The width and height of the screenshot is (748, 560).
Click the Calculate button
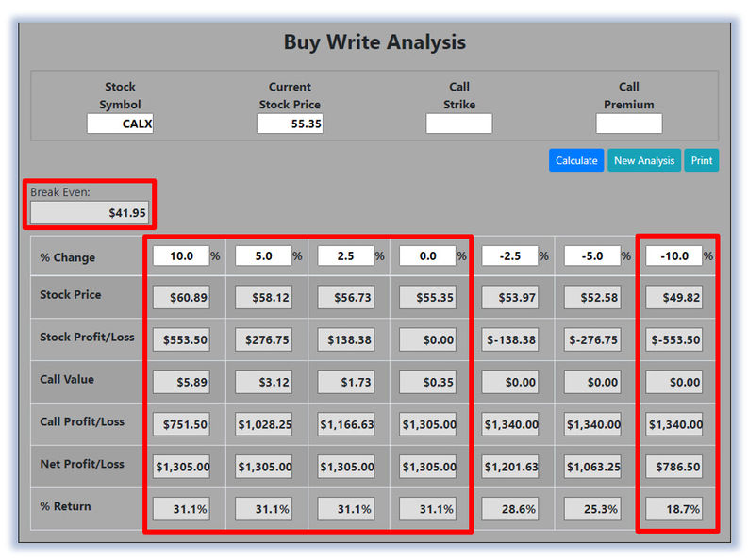coord(575,160)
